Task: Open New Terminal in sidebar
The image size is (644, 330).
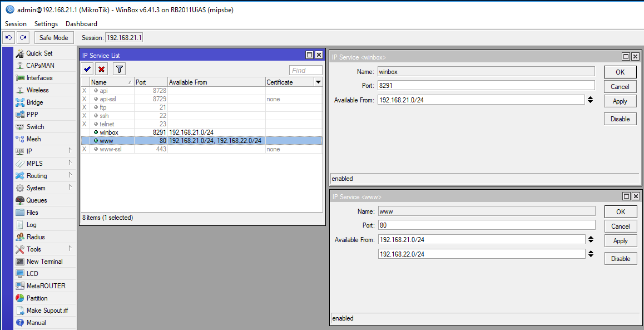Action: [44, 262]
